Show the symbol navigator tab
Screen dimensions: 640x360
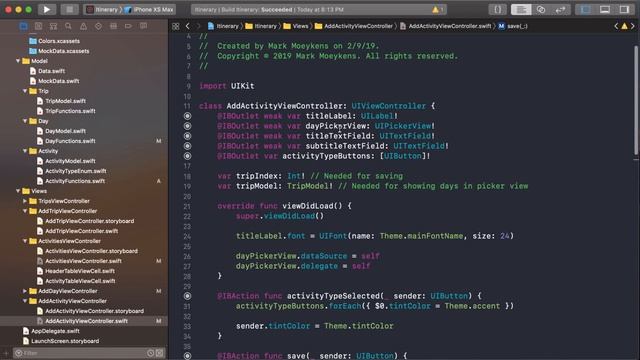(53, 26)
